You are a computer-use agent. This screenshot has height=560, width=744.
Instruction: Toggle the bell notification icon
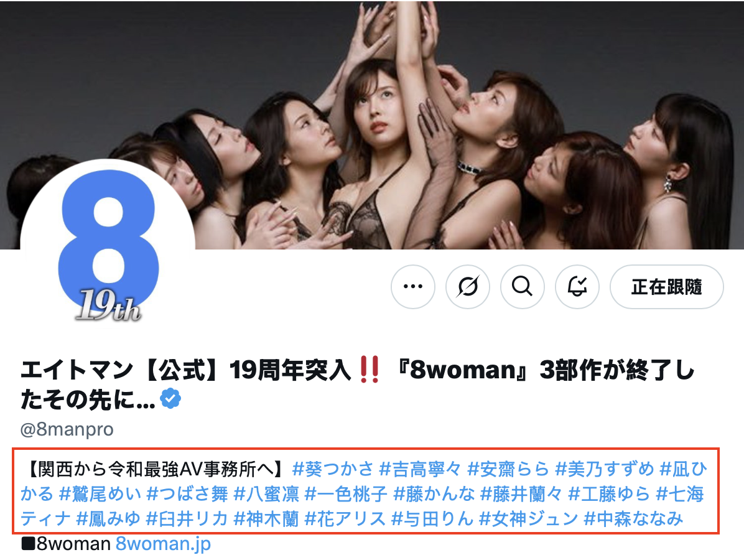tap(577, 287)
